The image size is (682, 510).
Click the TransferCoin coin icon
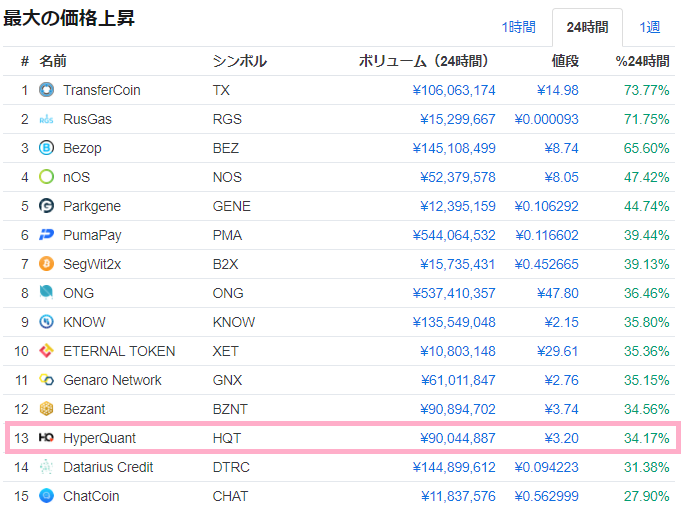[x=46, y=90]
